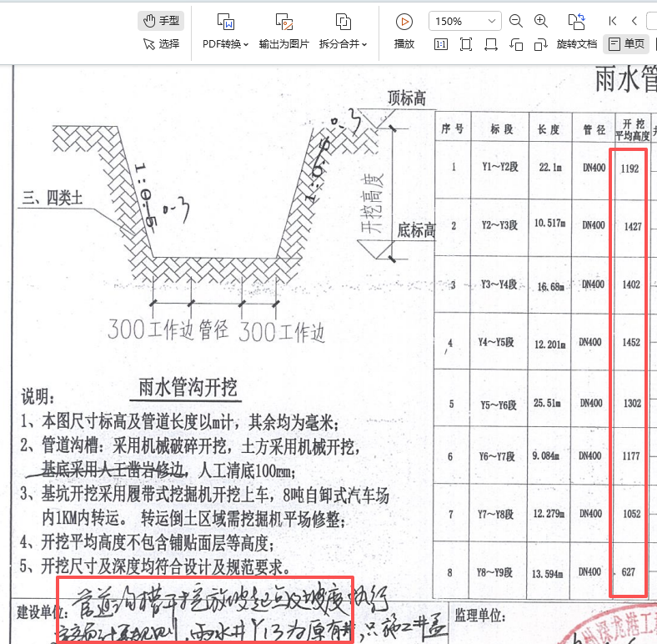Start slideshow with the 播放 button
The image size is (657, 644).
(x=404, y=31)
